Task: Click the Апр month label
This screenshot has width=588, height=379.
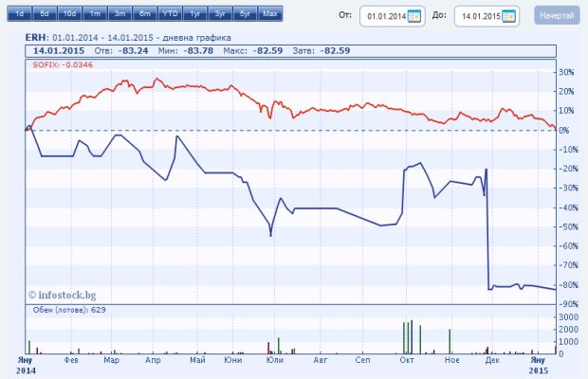Action: [x=153, y=360]
